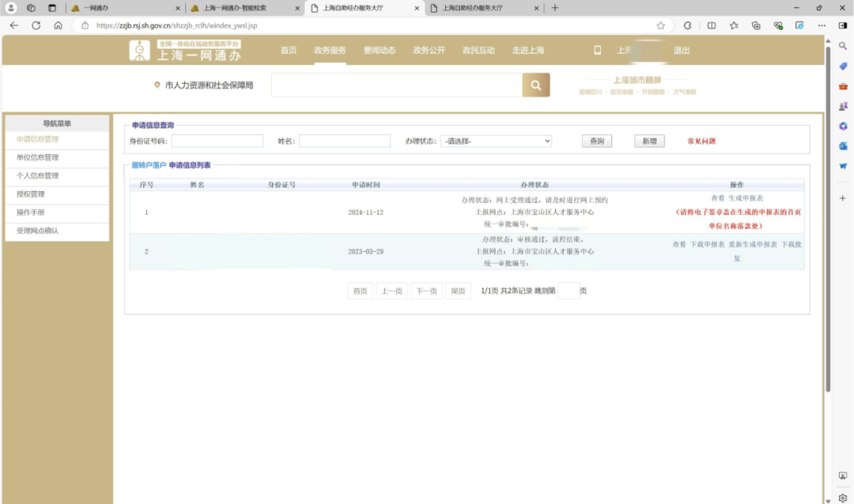Open split screen view icon

point(711,25)
